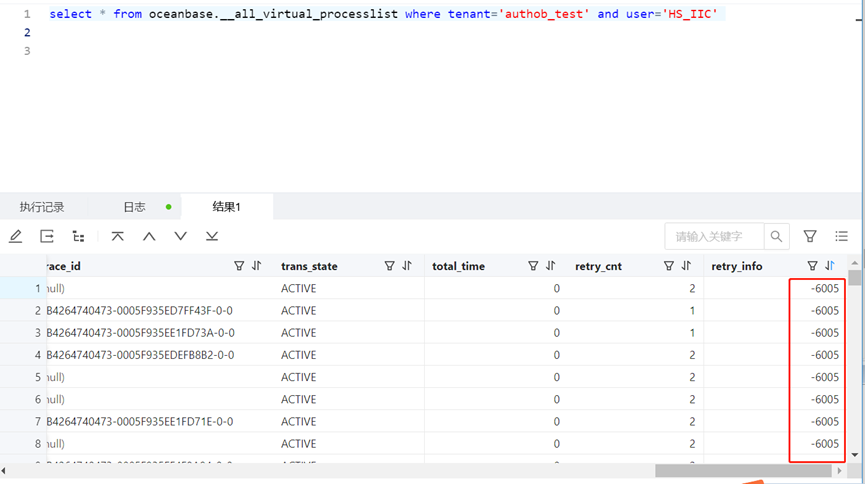Click editor line number 2
The image size is (865, 484).
click(x=27, y=33)
